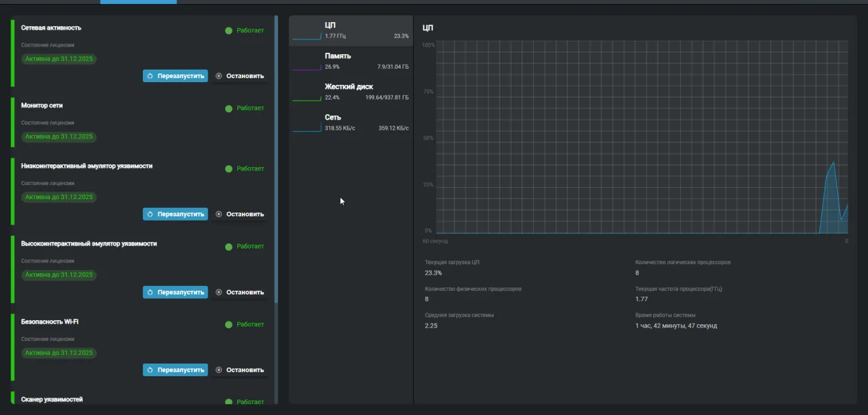868x415 pixels.
Task: Click Работает status of Низкоинтерактивный эмулятор
Action: 245,169
